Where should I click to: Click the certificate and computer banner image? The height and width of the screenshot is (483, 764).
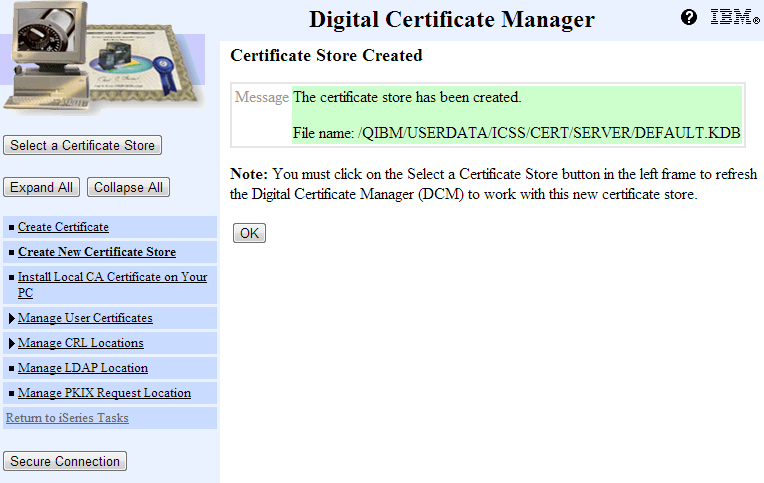coord(103,57)
